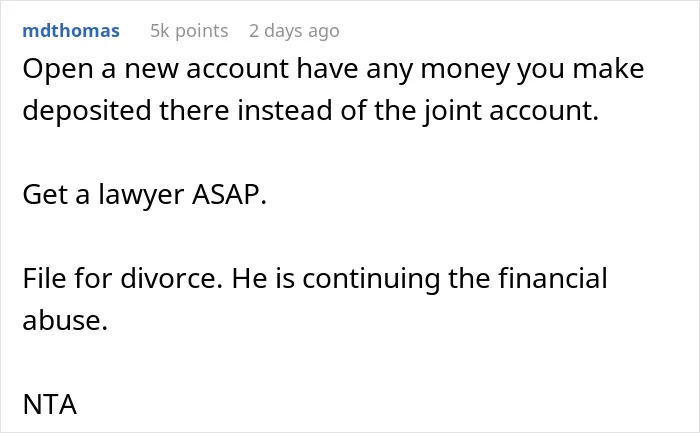The height and width of the screenshot is (433, 700).
Task: Click the words deposited there
Action: (x=125, y=110)
